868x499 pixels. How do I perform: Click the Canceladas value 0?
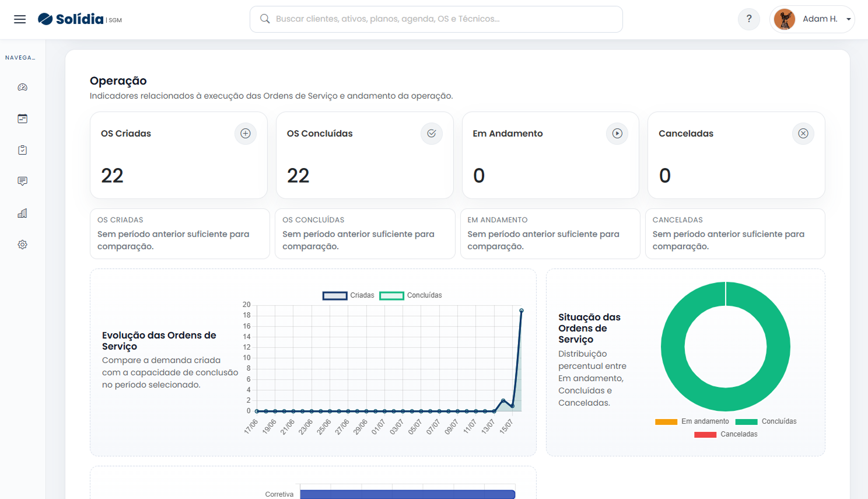click(x=665, y=176)
